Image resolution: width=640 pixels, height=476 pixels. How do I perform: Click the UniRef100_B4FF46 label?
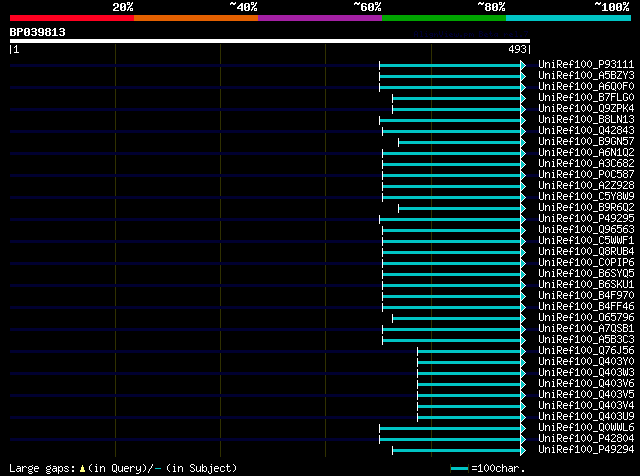[586, 307]
